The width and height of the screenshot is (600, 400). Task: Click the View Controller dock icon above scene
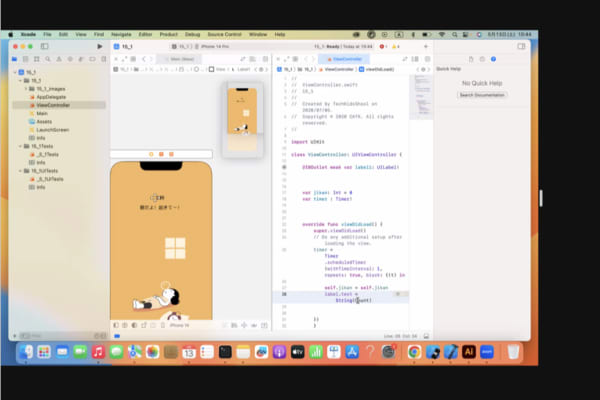tap(151, 154)
